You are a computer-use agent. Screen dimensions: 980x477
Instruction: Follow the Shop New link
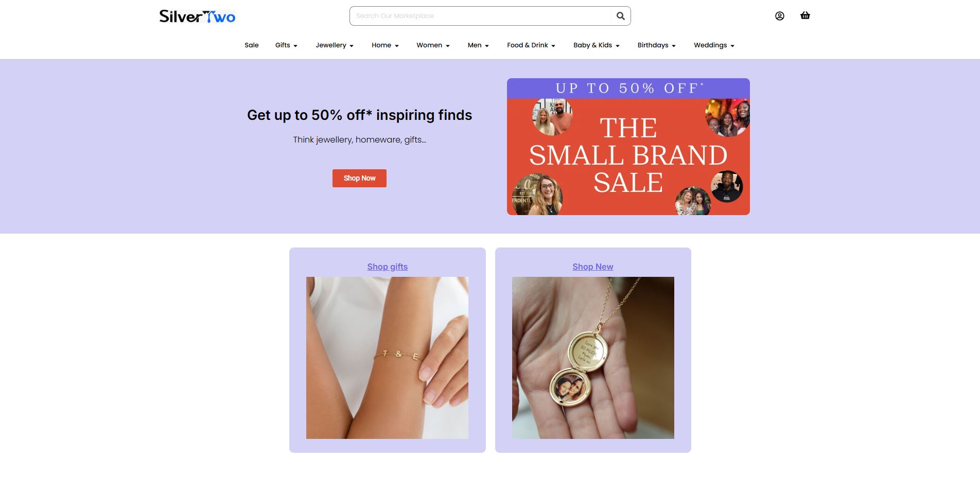pyautogui.click(x=593, y=267)
